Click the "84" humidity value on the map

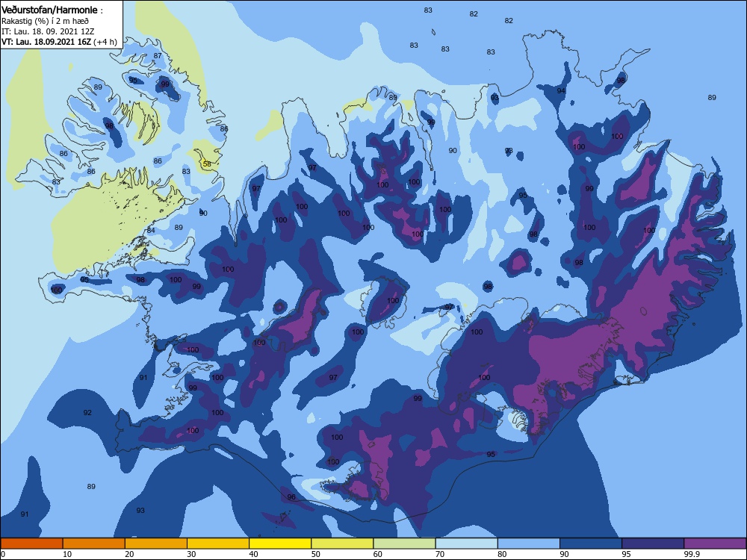[x=151, y=231]
